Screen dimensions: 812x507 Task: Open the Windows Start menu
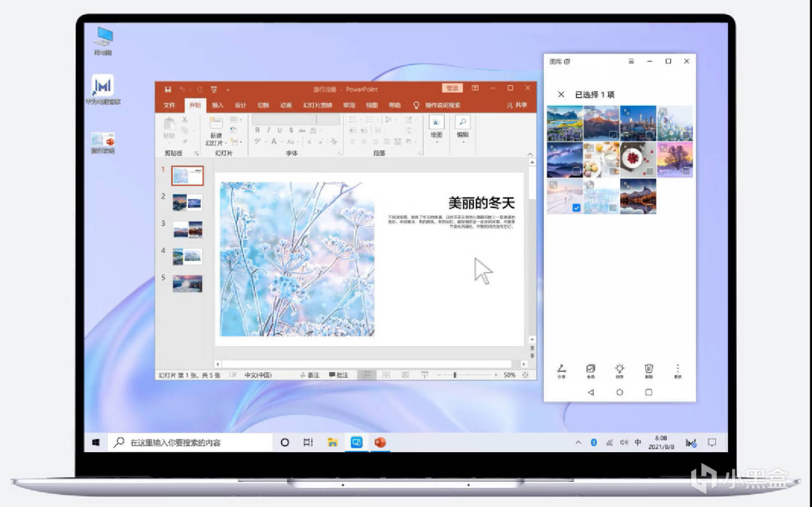96,443
